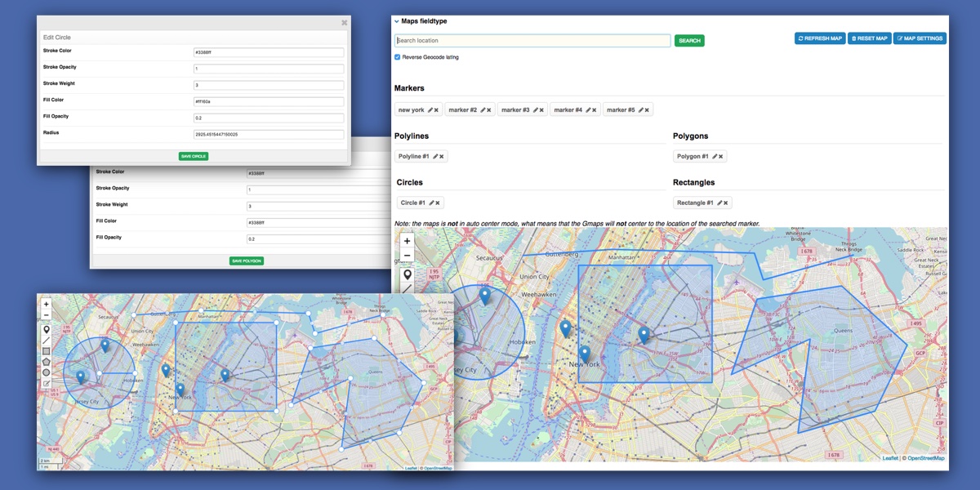
Task: Delete marker #3 using its X icon
Action: pos(541,110)
